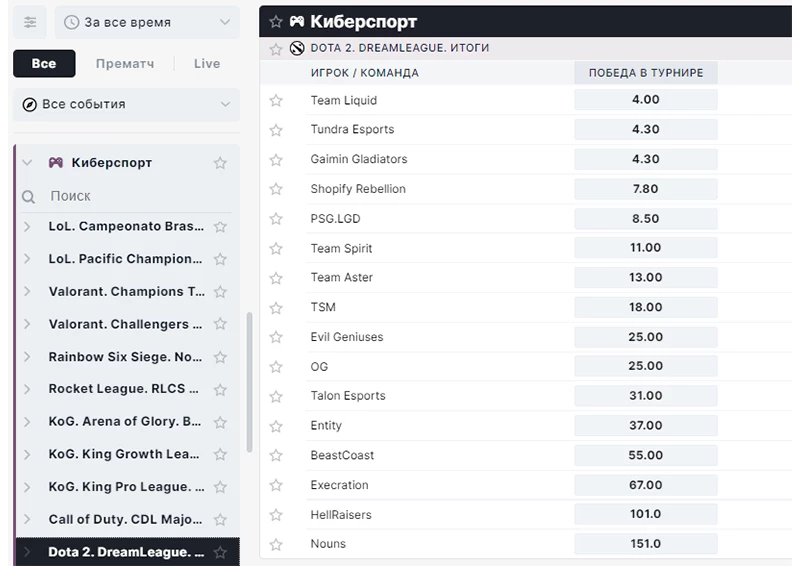Star Dota 2. DreamLeague sidebar entry
The height and width of the screenshot is (566, 800).
(x=220, y=553)
